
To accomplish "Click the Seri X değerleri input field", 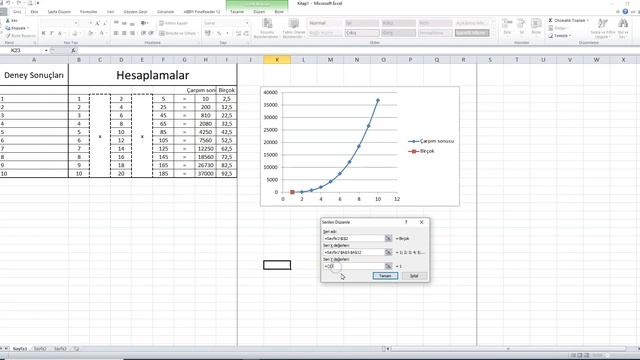I will coord(354,252).
